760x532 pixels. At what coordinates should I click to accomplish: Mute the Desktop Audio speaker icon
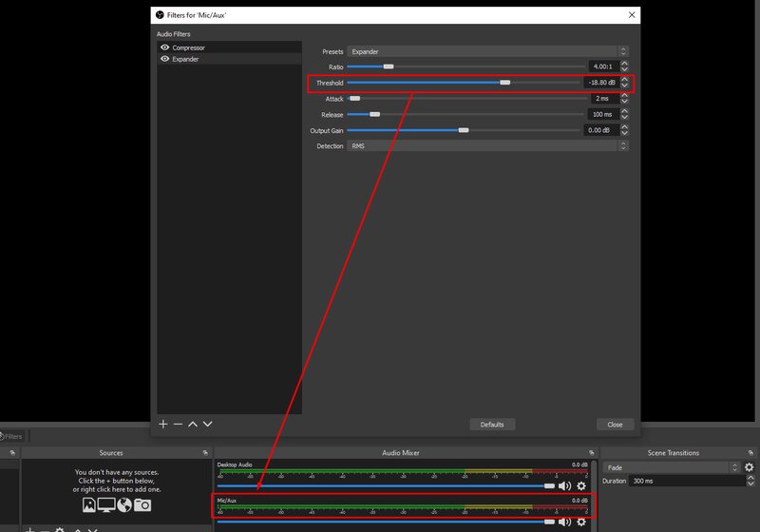564,485
